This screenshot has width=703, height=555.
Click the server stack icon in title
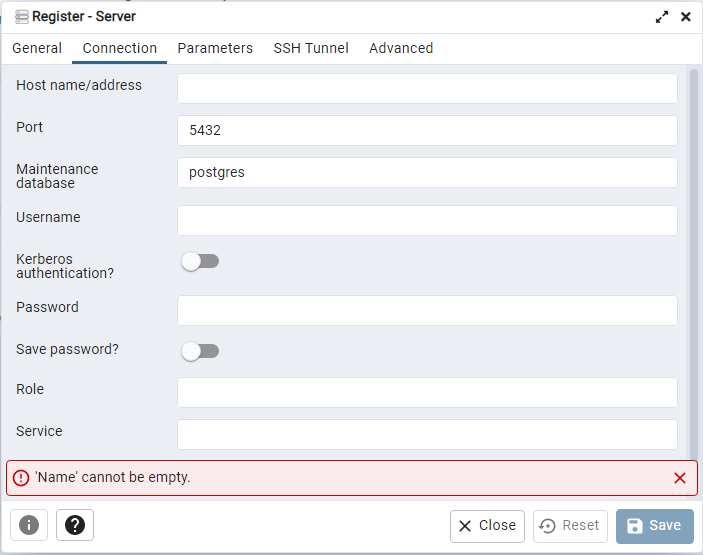pos(22,17)
